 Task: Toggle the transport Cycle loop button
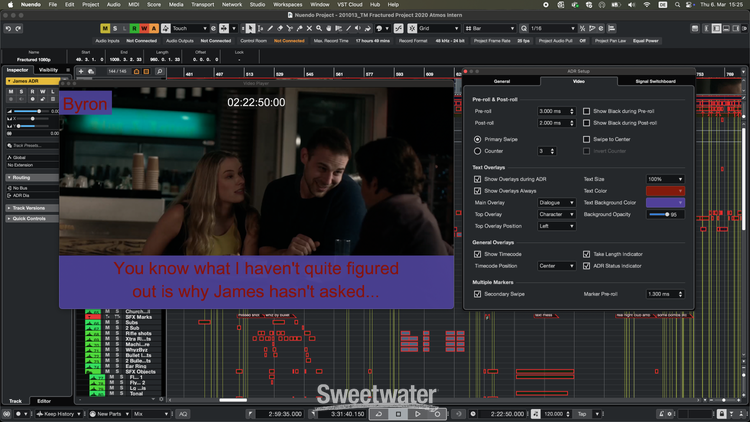pyautogui.click(x=380, y=413)
